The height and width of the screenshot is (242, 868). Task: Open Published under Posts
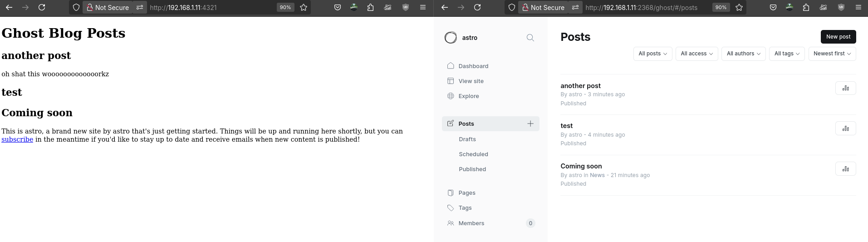click(x=472, y=169)
